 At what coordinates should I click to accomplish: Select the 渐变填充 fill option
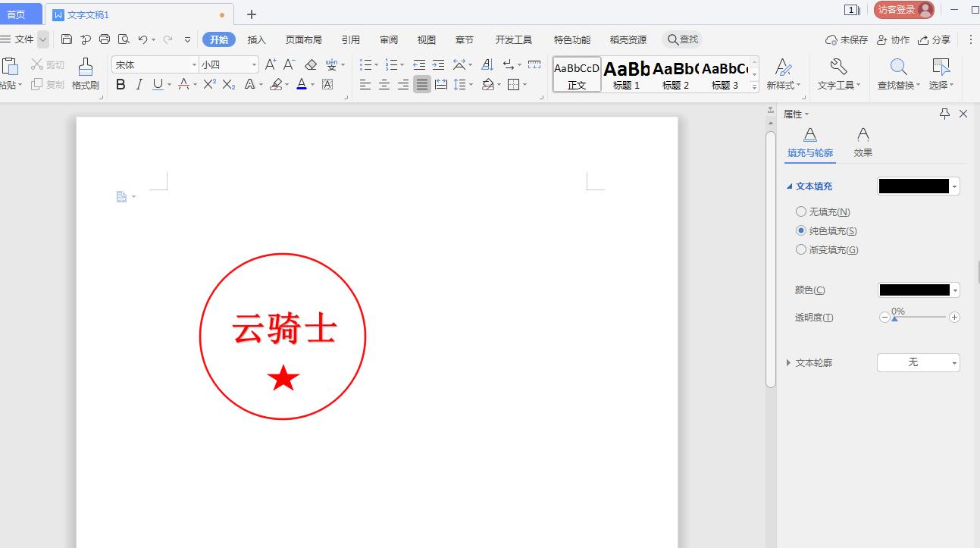click(801, 249)
